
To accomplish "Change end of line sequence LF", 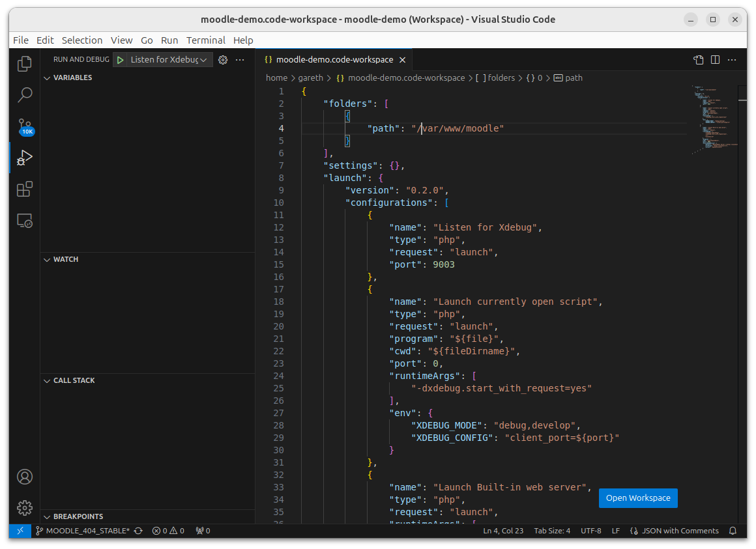I will coord(616,531).
